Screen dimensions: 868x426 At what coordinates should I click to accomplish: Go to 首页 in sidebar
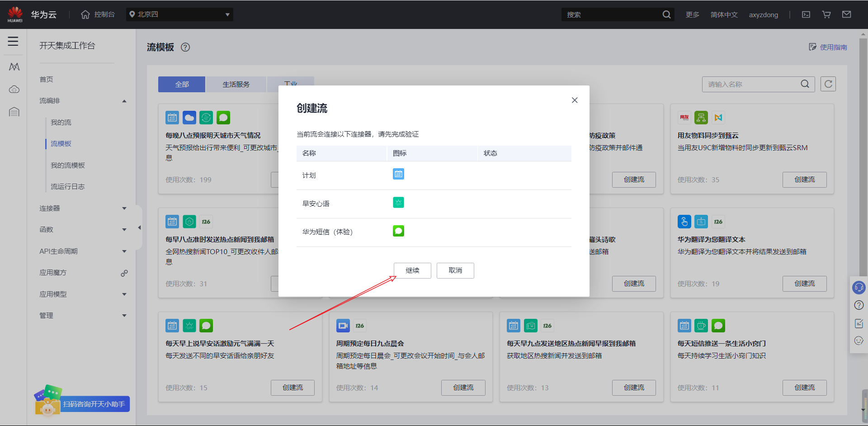click(x=46, y=80)
